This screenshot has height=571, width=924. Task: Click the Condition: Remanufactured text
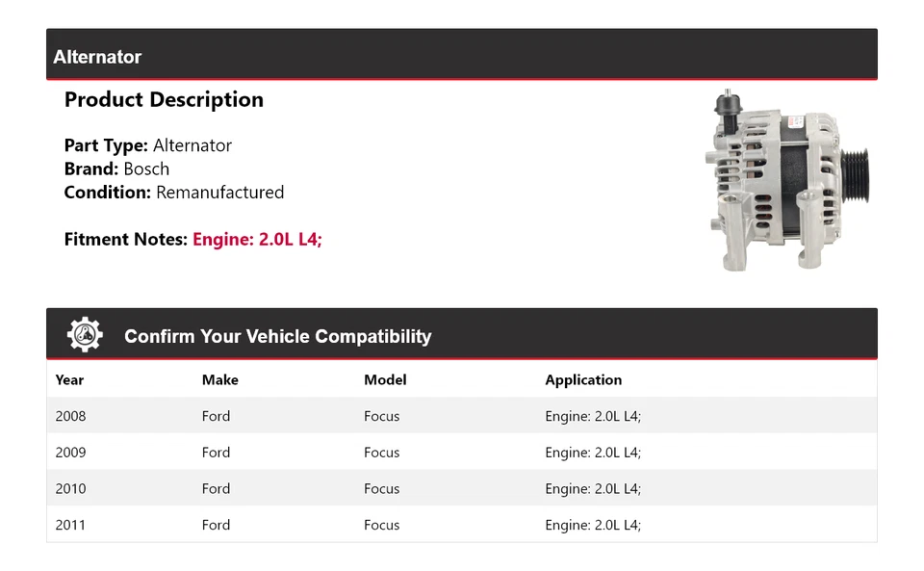click(173, 192)
